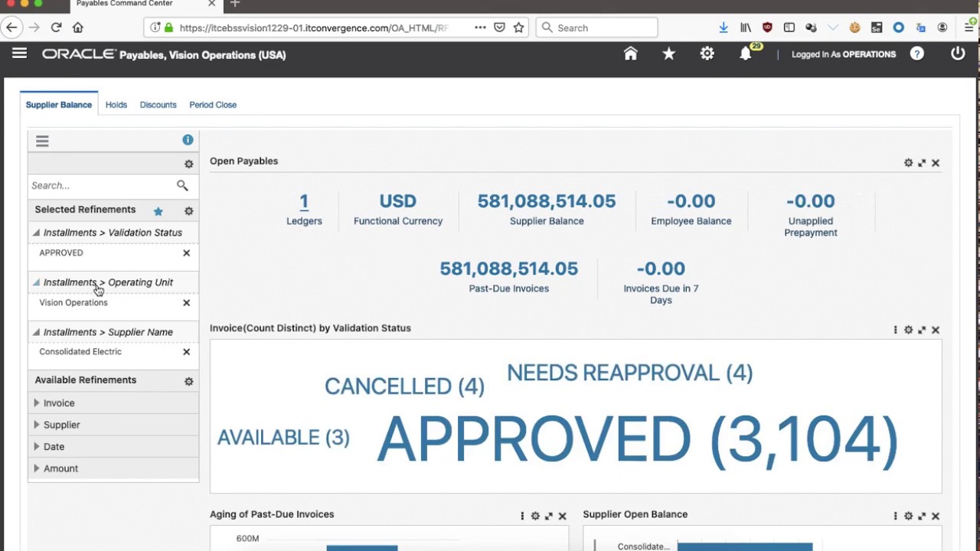This screenshot has height=551, width=980.
Task: Select NEEDS REAPPROVAL (4) tag
Action: coord(630,373)
